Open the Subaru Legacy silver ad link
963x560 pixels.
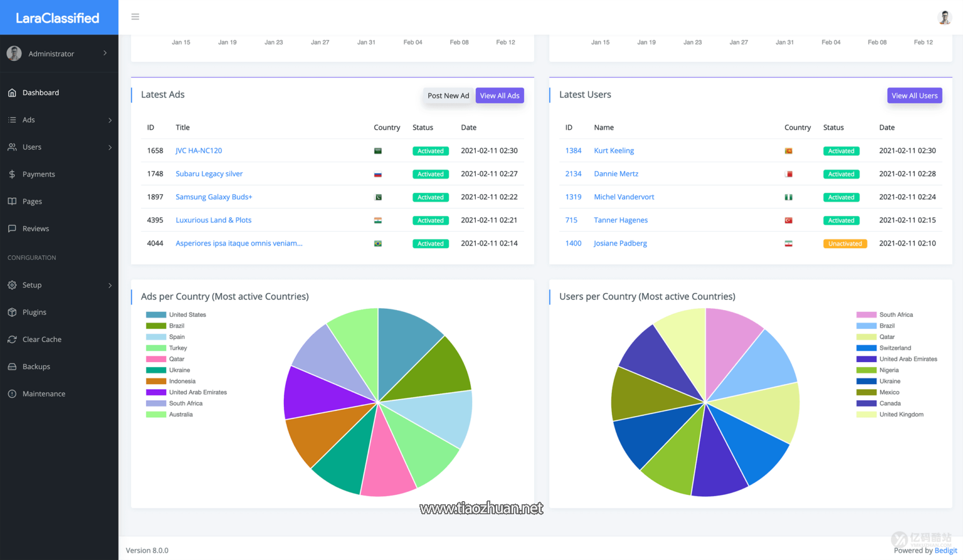pyautogui.click(x=209, y=174)
